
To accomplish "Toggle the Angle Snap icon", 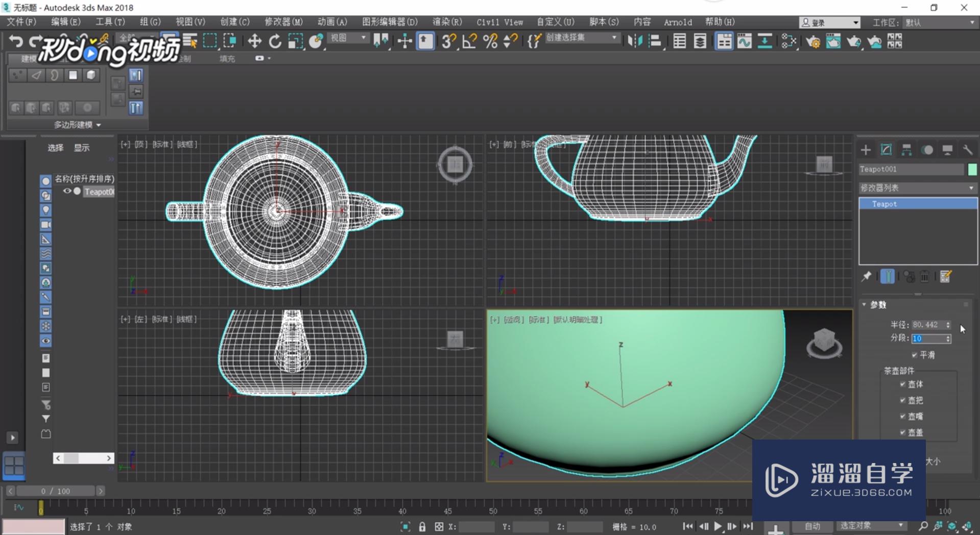I will (469, 41).
